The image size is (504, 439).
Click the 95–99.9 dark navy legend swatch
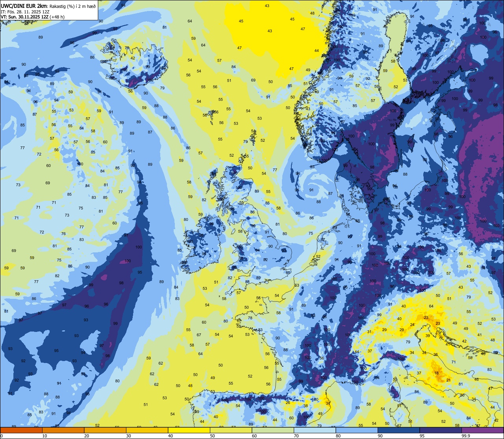[441, 430]
